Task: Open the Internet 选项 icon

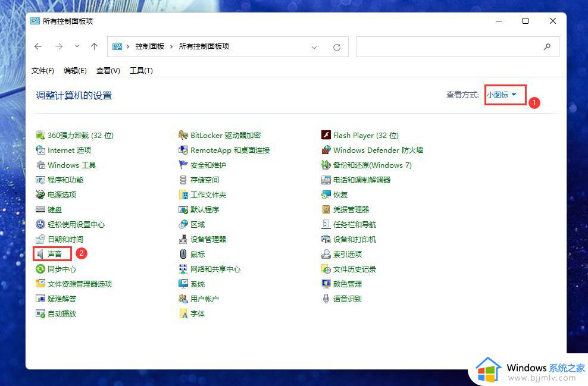Action: pos(40,150)
